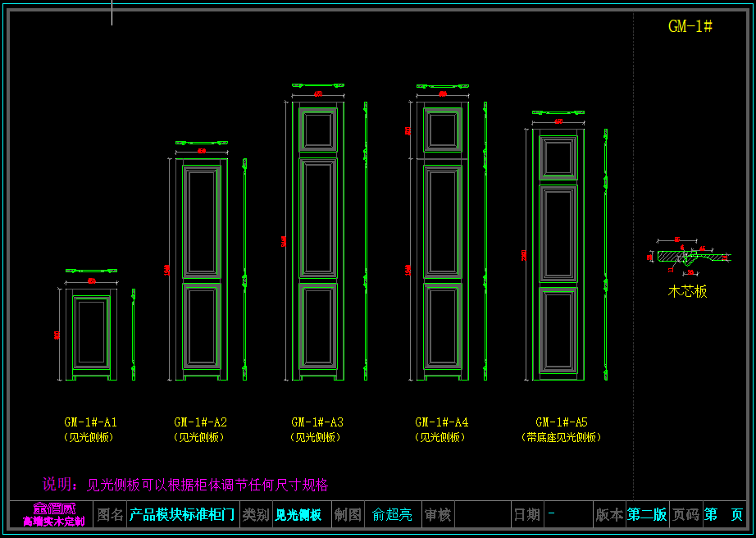Click the GM-1#-A4 door elevation drawing
This screenshot has width=756, height=538.
click(442, 241)
